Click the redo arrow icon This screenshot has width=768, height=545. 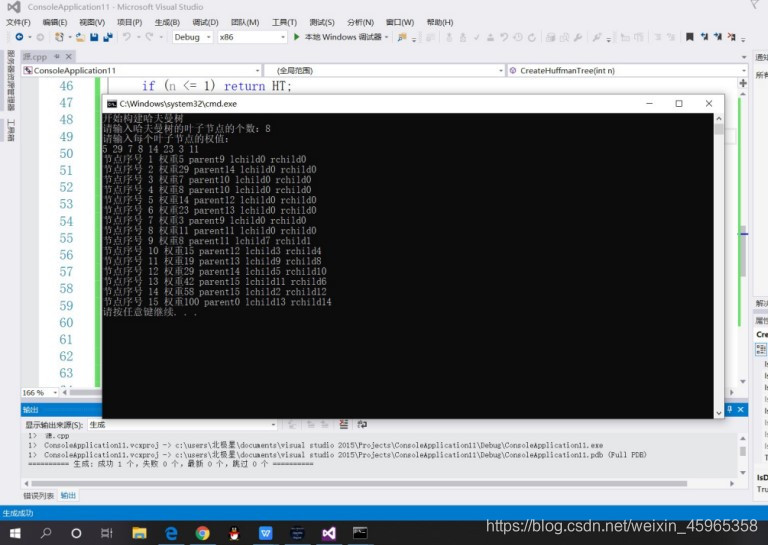point(149,37)
